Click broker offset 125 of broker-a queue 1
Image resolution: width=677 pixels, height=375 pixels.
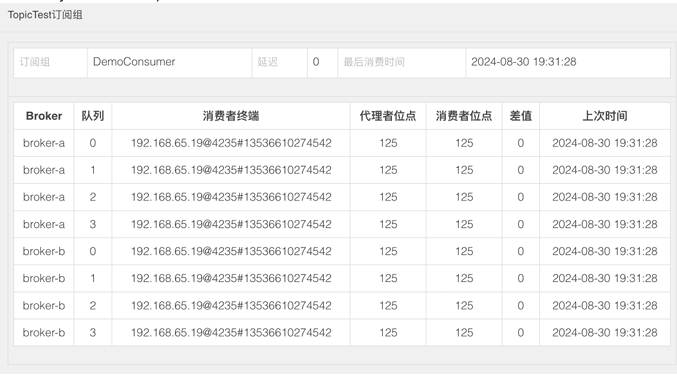coord(388,170)
